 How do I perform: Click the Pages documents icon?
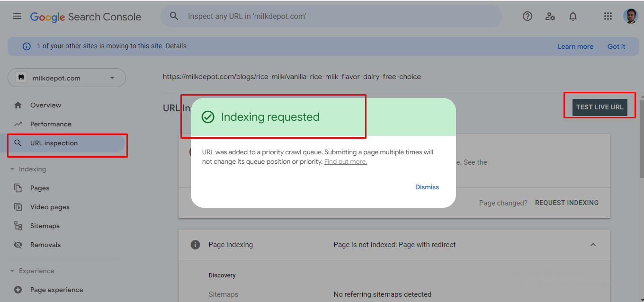(x=18, y=188)
